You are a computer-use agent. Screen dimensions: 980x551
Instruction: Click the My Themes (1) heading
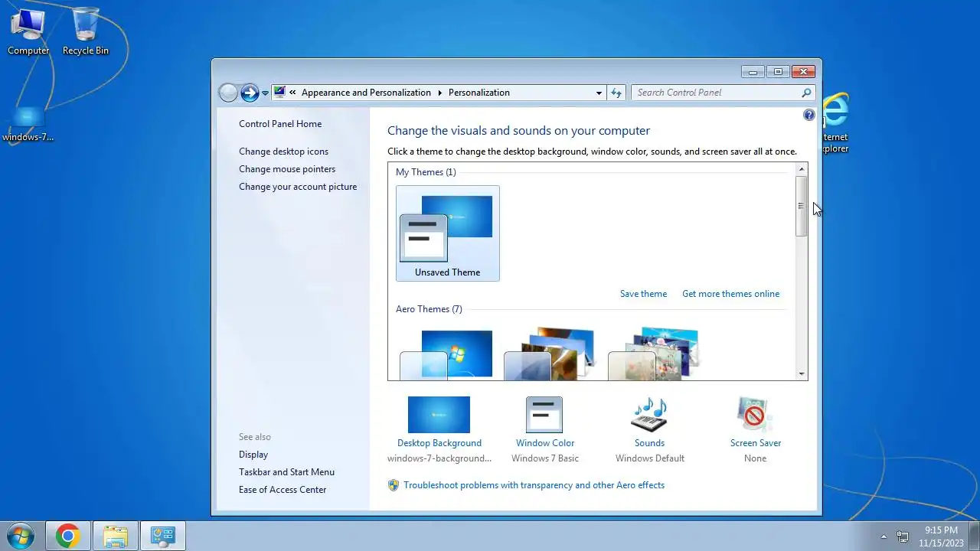[x=426, y=172]
